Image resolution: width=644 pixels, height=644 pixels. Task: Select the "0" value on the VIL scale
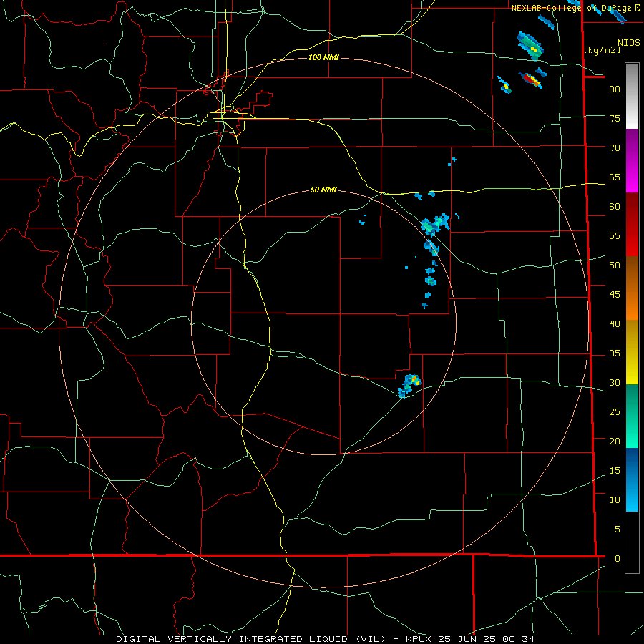click(618, 559)
